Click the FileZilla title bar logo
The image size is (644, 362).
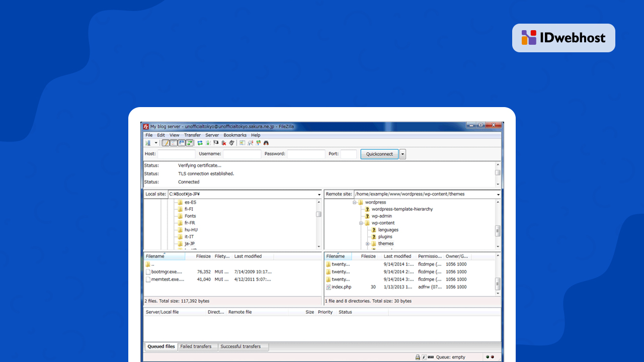coord(146,127)
